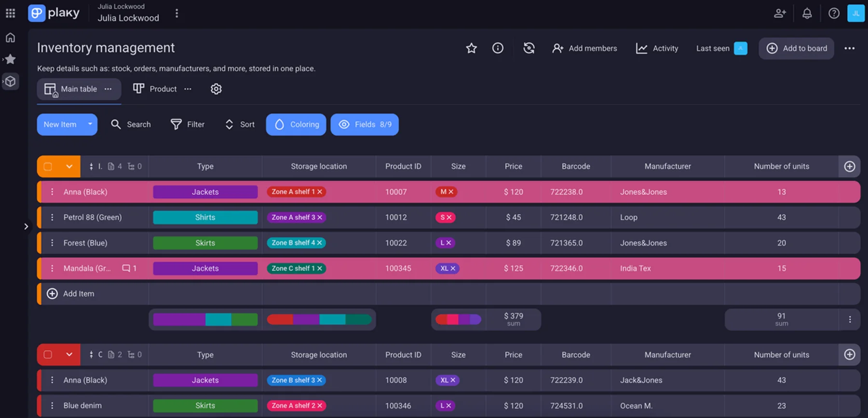The width and height of the screenshot is (868, 418).
Task: Collapse the red group chevron
Action: (x=69, y=355)
